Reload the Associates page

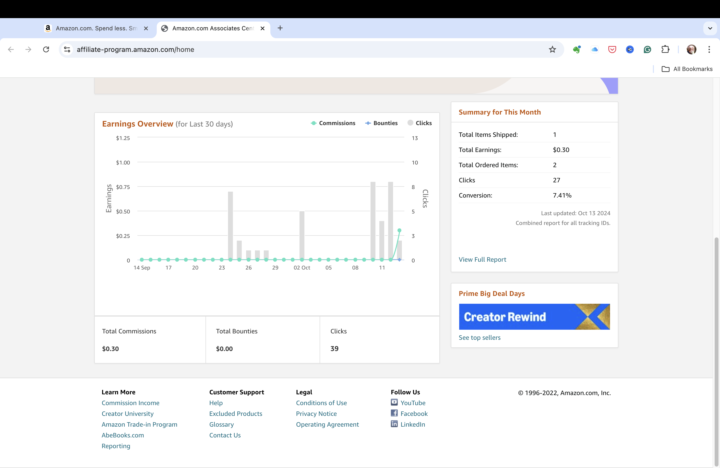[46, 50]
